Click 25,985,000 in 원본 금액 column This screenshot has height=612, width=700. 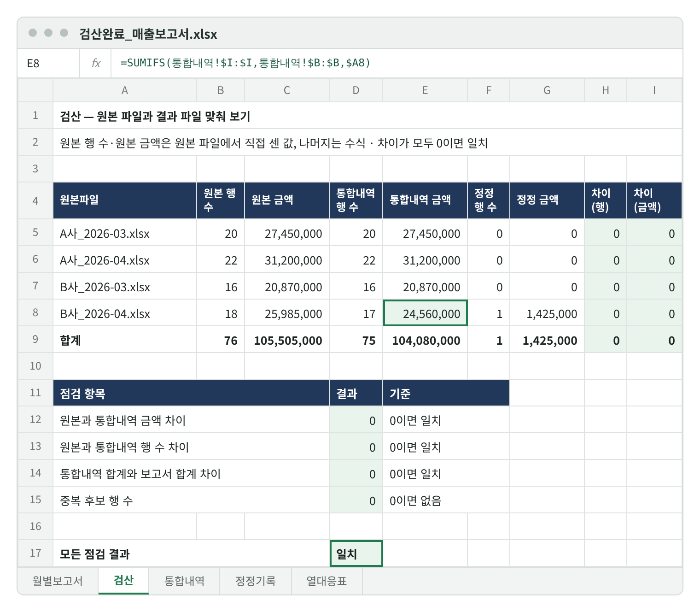(x=287, y=313)
